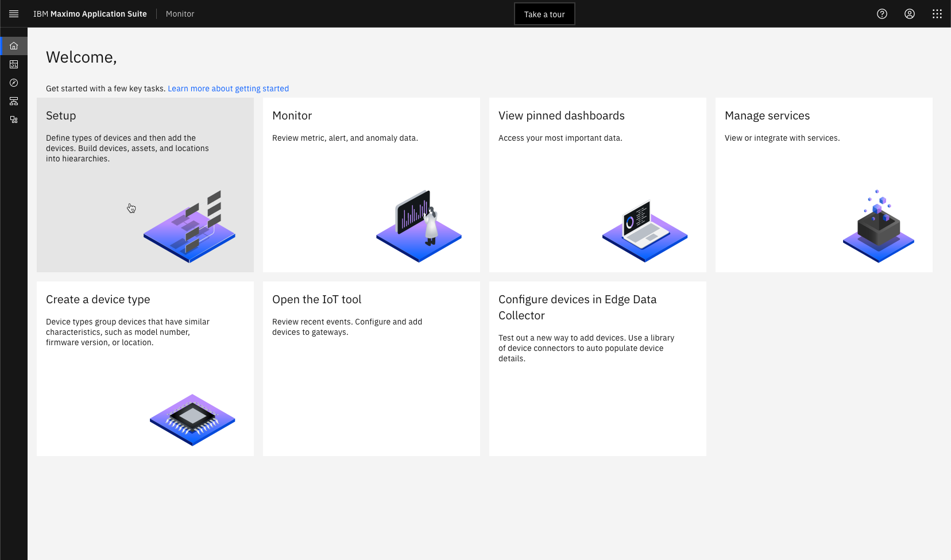
Task: Click 'Test out a new way to add devices' text
Action: click(586, 348)
